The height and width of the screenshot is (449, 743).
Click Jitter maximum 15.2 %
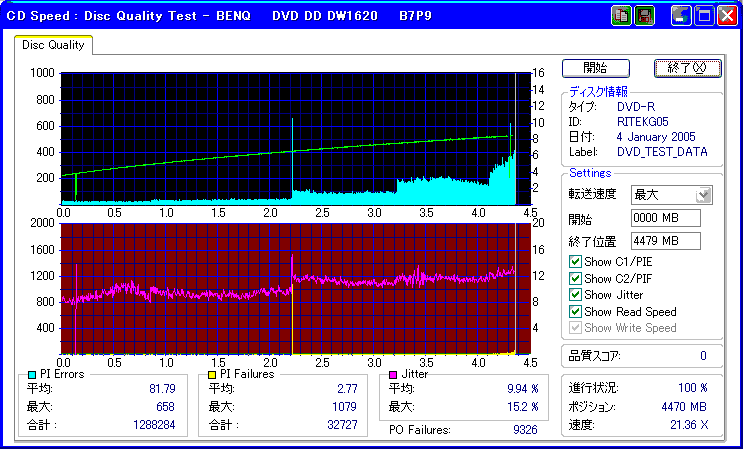click(x=523, y=407)
